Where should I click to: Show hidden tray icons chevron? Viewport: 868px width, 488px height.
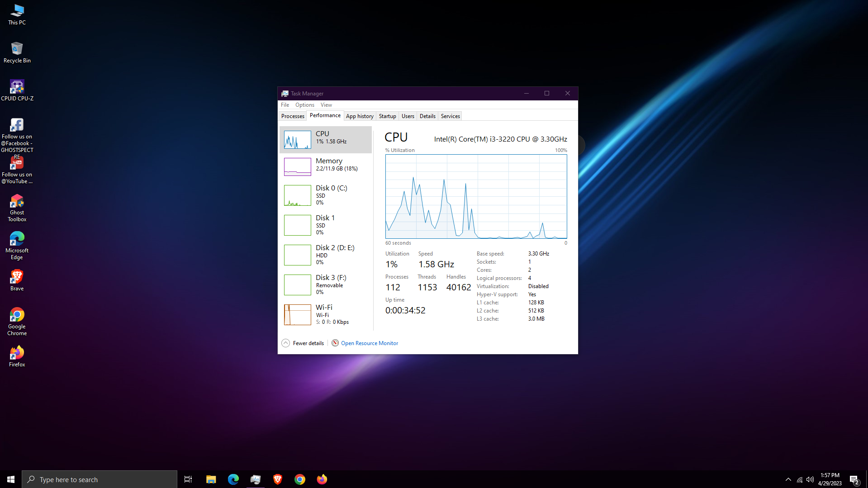click(788, 479)
